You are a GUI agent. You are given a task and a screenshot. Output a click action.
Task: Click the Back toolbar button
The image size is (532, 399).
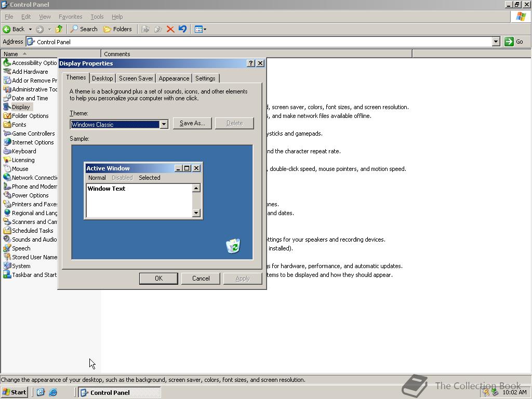(x=14, y=29)
